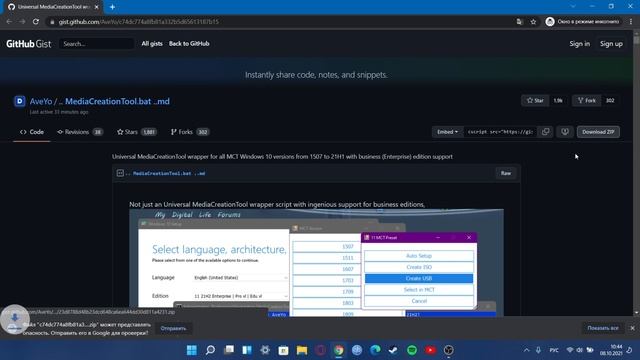The image size is (640, 360).
Task: Click the Fork button
Action: (587, 100)
